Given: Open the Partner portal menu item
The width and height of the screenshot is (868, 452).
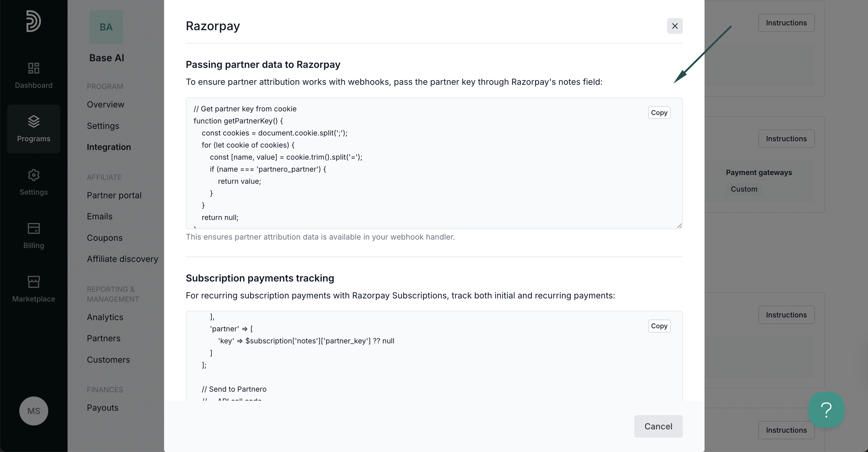Looking at the screenshot, I should (x=114, y=195).
